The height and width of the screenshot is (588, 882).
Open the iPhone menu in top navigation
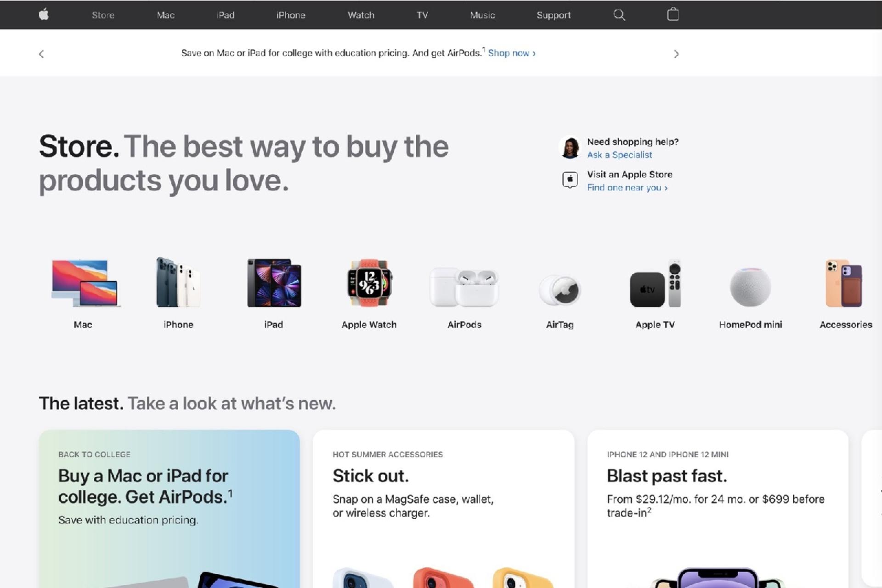click(290, 15)
